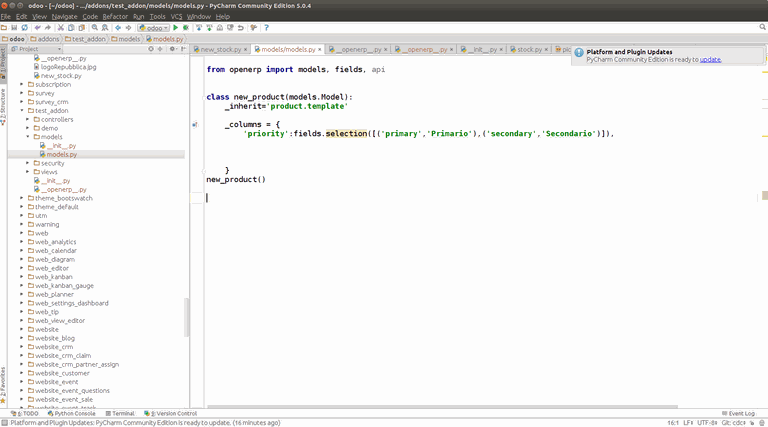Click the Undo toolbar icon
This screenshot has width=768, height=427.
pos(38,28)
